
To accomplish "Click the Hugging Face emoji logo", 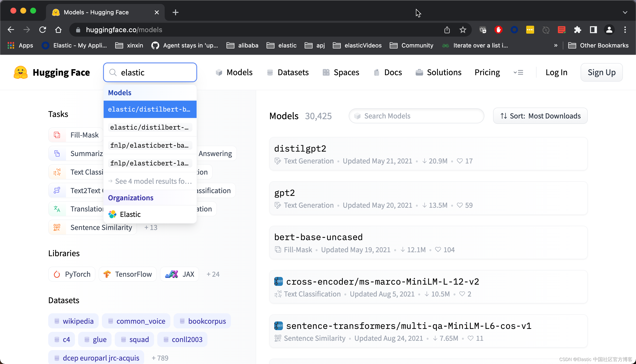I will point(21,72).
